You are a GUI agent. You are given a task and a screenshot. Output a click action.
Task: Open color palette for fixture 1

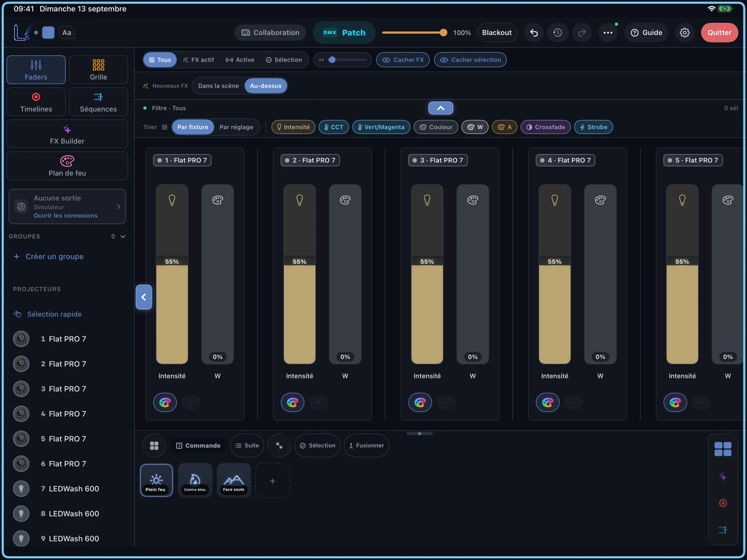165,402
